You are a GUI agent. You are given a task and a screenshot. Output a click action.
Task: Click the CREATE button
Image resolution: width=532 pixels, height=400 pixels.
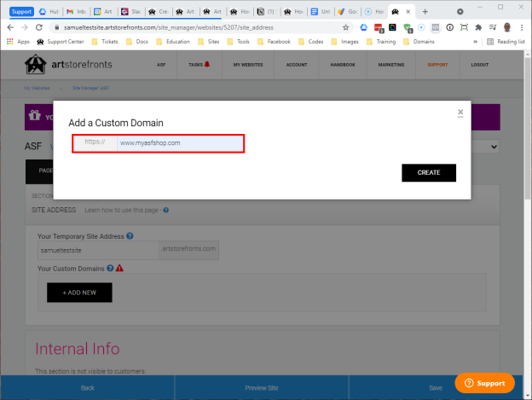[429, 172]
